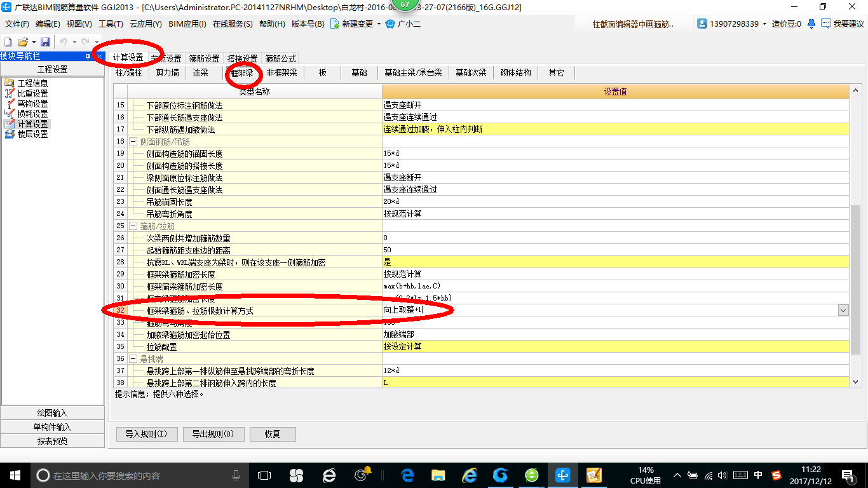Screen dimensions: 868x488
Task: Open the account 13907298339 dropdown arrow
Action: tap(764, 24)
